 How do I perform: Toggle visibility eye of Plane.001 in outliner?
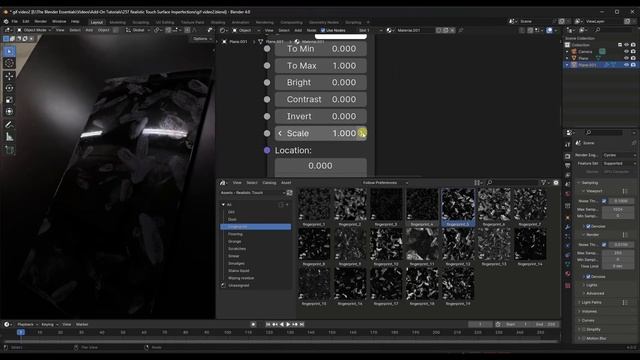coord(627,65)
